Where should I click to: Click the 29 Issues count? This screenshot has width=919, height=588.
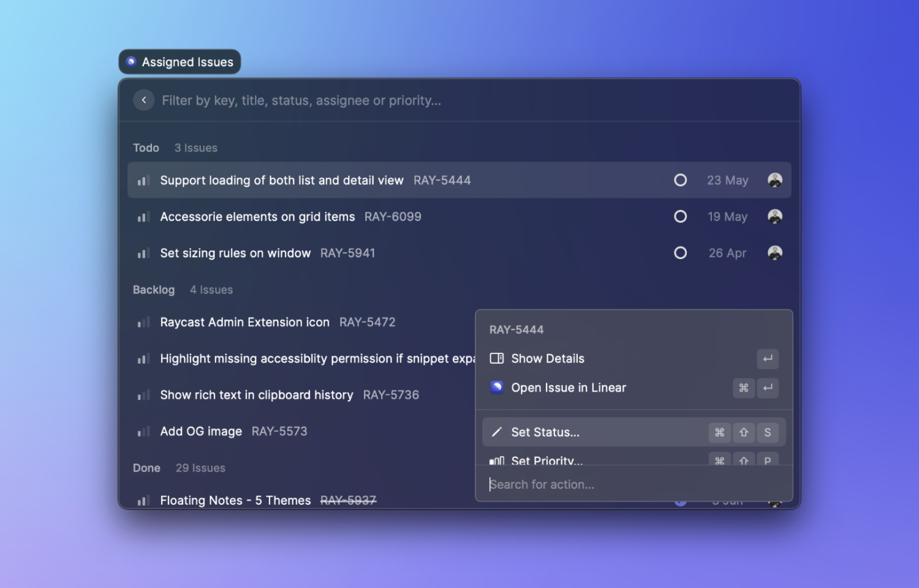coord(200,468)
